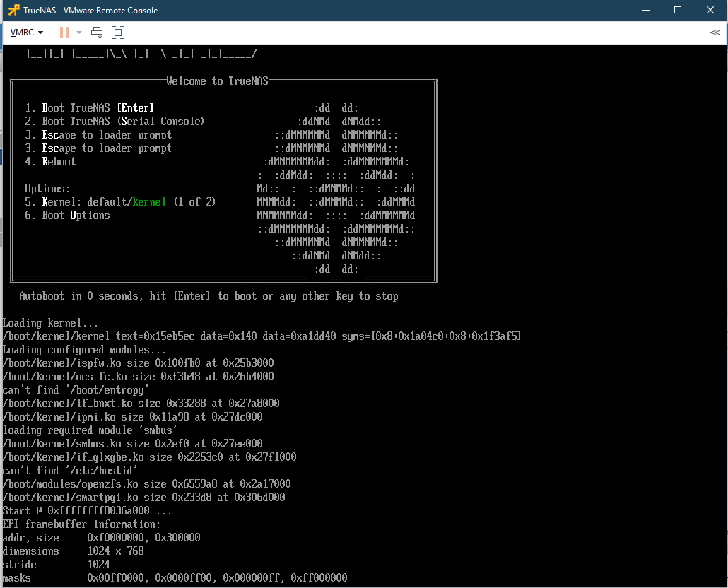Click '1. Boot TrueNAS [Enter]' line
The height and width of the screenshot is (588, 728).
89,108
